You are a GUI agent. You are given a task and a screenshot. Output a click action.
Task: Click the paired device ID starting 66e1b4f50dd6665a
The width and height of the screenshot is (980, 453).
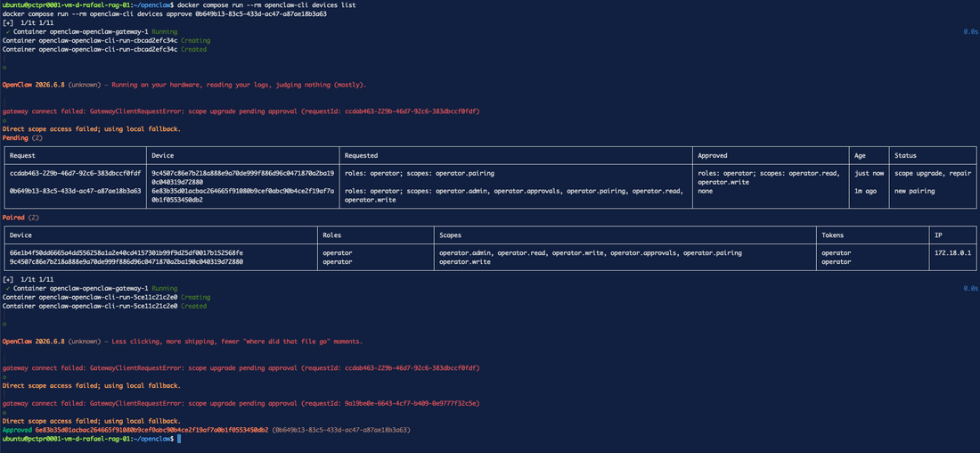click(x=127, y=252)
